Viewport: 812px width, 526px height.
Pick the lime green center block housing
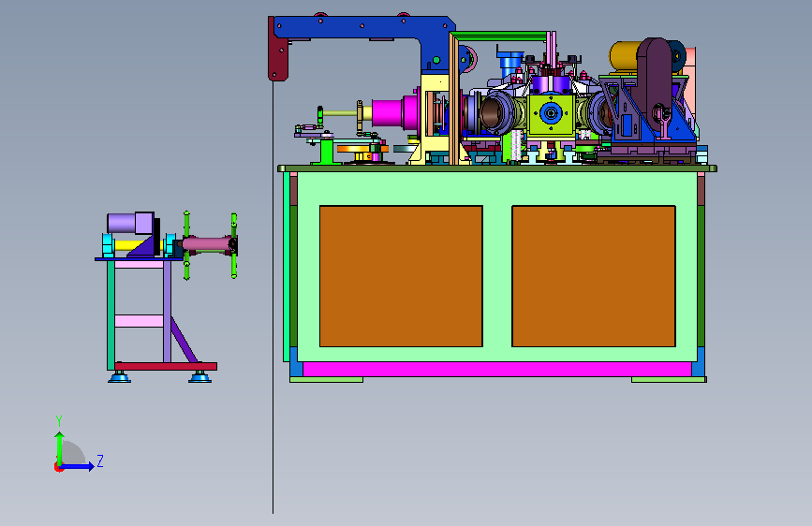tap(550, 115)
